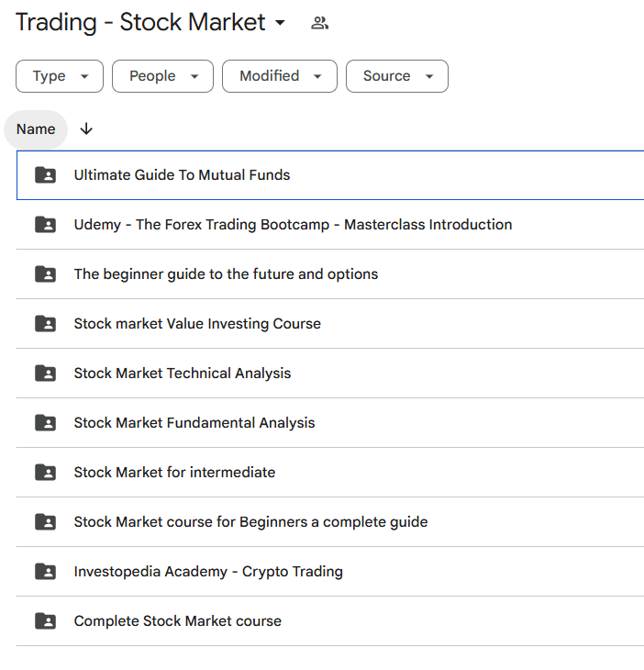The image size is (644, 670).
Task: Sort by the Name column header
Action: point(36,129)
